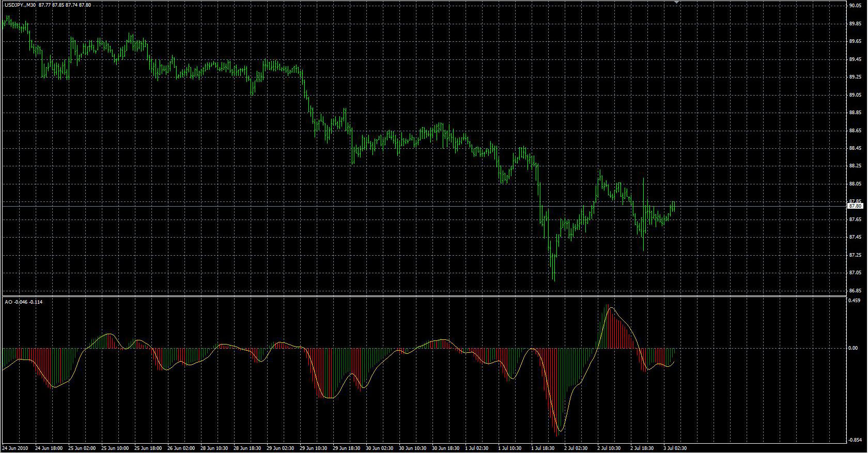
Task: Click the 89.05 price scale label
Action: pos(855,95)
